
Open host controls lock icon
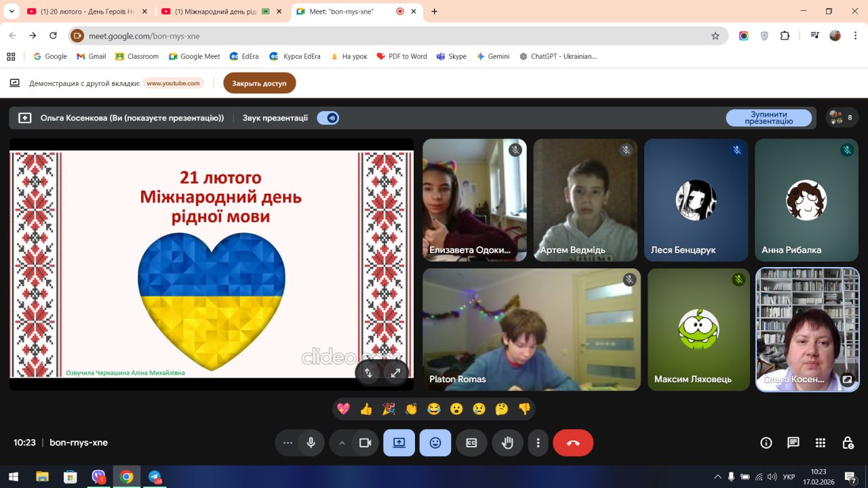(x=848, y=443)
